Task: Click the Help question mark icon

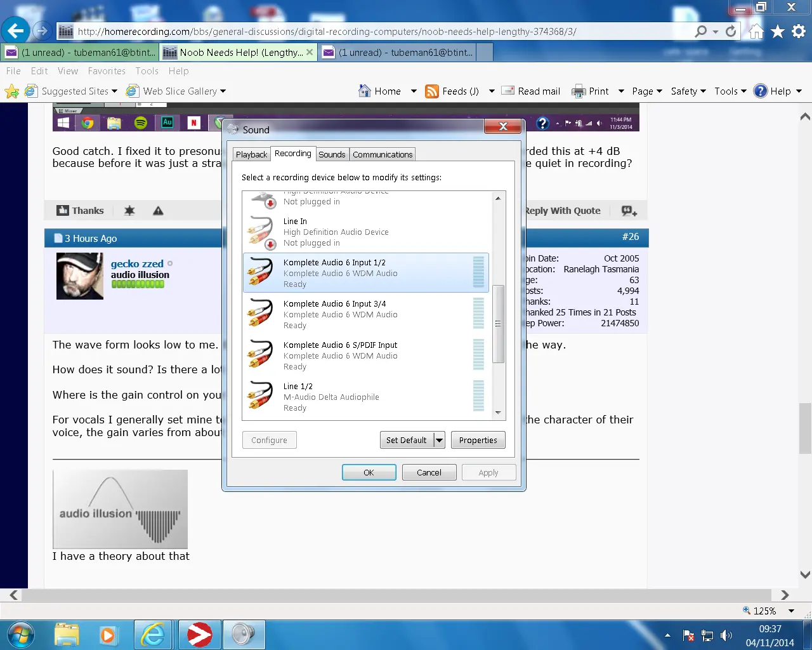Action: [760, 91]
